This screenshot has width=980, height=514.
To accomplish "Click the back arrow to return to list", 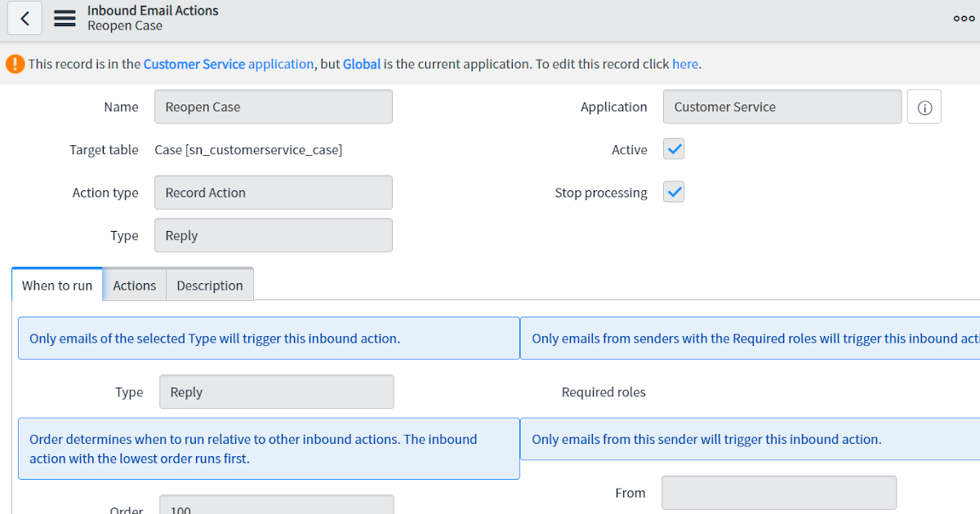I will [24, 18].
